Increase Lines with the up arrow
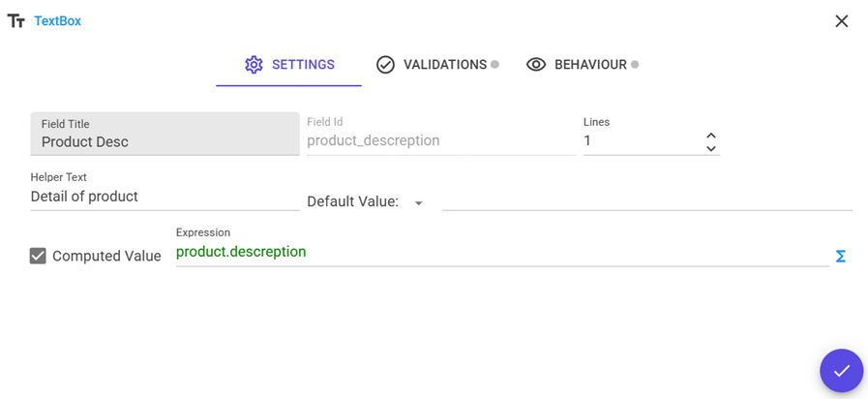This screenshot has height=399, width=868. click(x=711, y=136)
